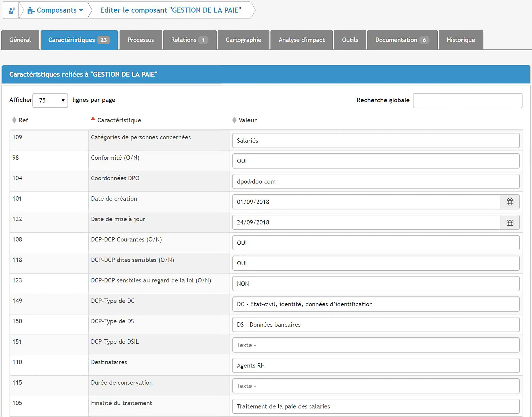This screenshot has height=417, width=532.
Task: Click the Coordonnées DPO label
Action: pyautogui.click(x=115, y=178)
